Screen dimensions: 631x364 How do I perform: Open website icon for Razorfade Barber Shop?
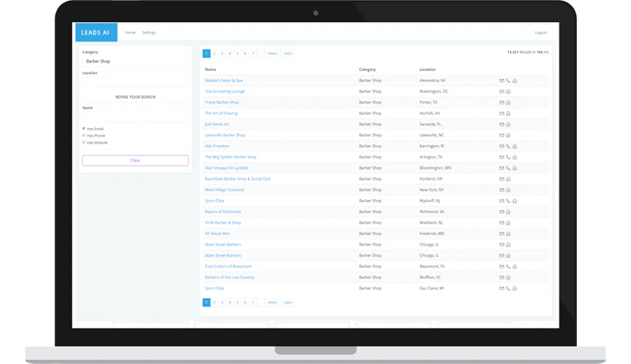pyautogui.click(x=508, y=179)
